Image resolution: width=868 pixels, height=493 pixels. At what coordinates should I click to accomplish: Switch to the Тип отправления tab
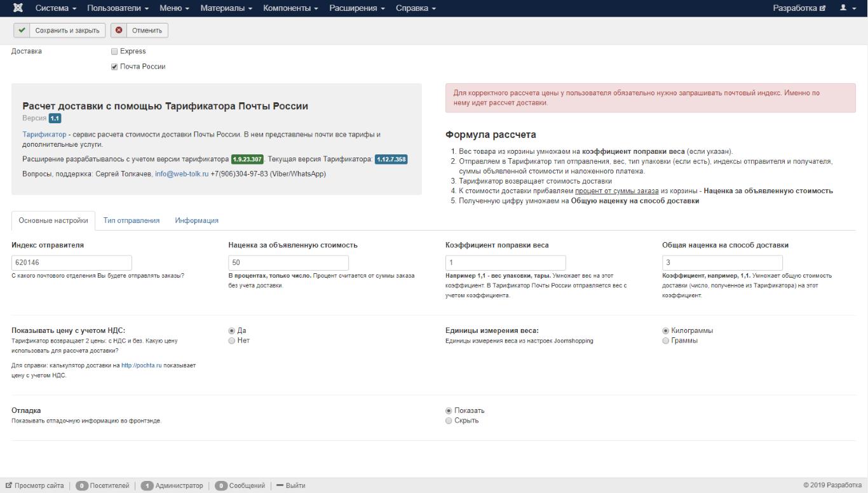pos(132,220)
